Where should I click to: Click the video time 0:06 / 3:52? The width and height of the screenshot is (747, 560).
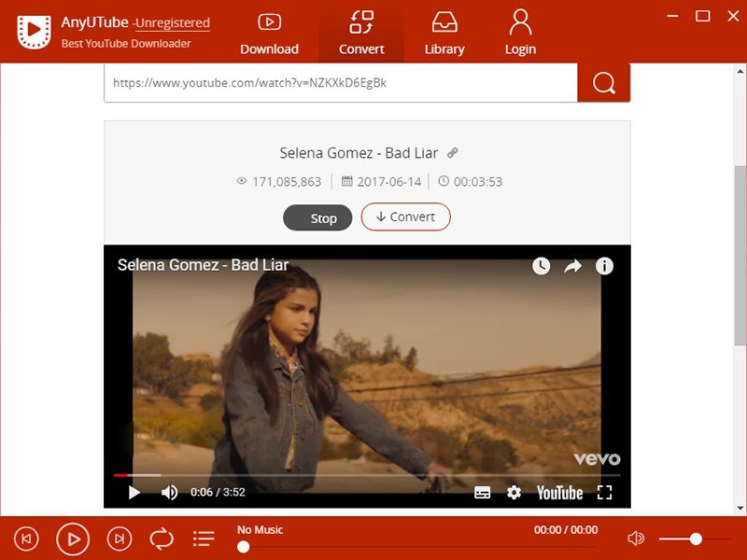tap(218, 492)
